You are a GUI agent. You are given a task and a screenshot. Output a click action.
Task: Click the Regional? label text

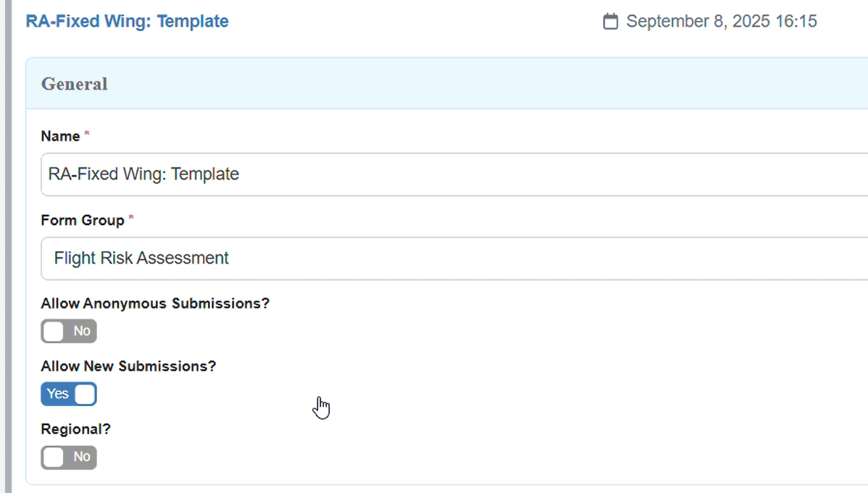75,429
